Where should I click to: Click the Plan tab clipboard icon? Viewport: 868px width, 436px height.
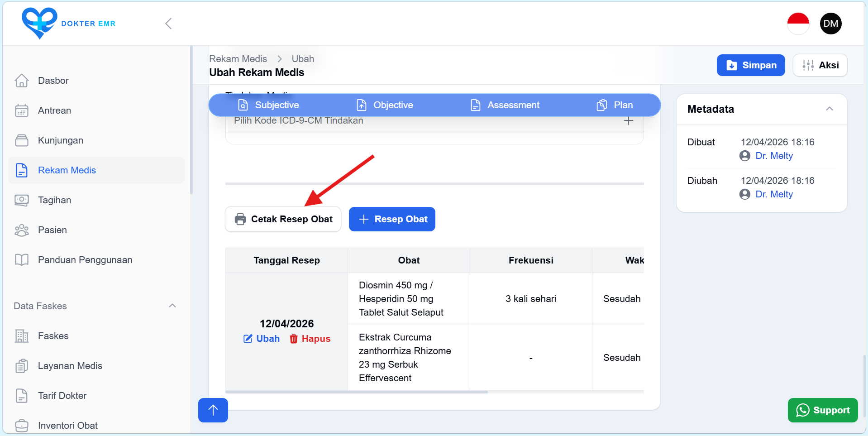(x=602, y=105)
